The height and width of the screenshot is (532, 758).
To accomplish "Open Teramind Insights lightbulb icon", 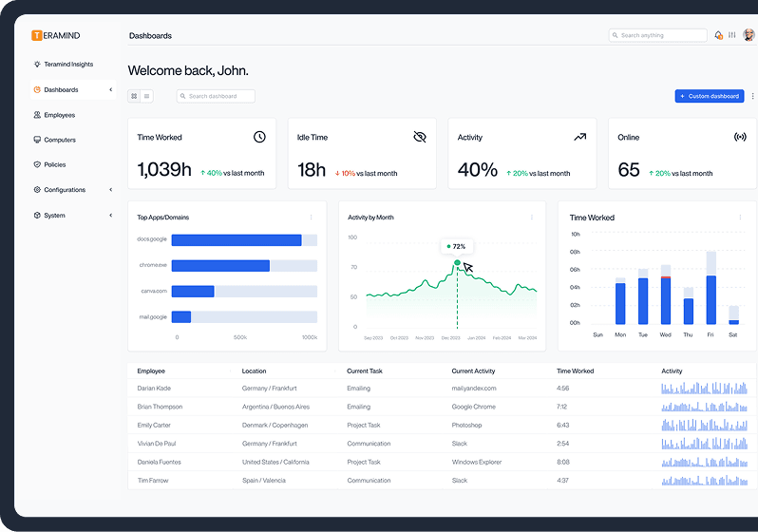I will click(37, 64).
